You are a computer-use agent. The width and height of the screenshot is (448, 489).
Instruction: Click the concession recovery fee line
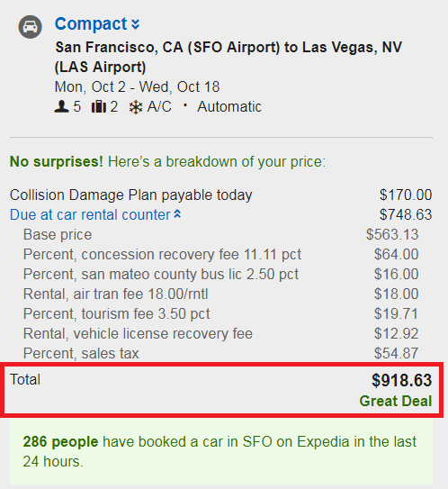(x=221, y=255)
